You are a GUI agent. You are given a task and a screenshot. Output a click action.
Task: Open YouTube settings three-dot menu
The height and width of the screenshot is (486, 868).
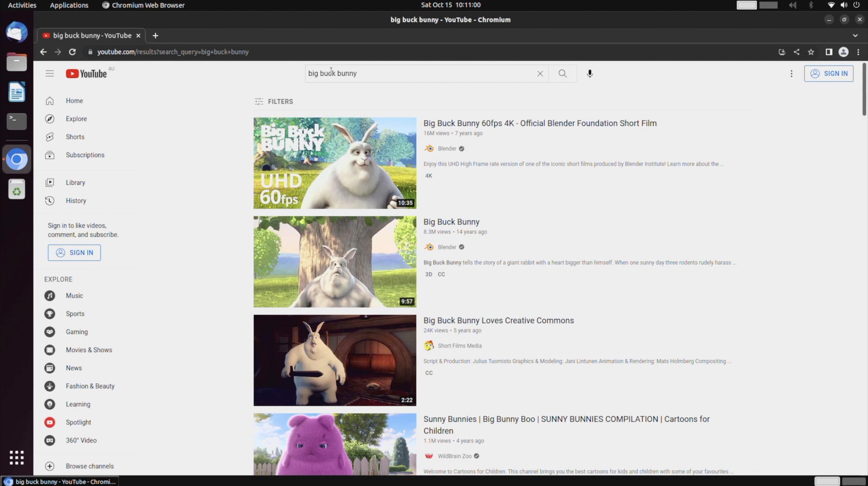click(791, 74)
